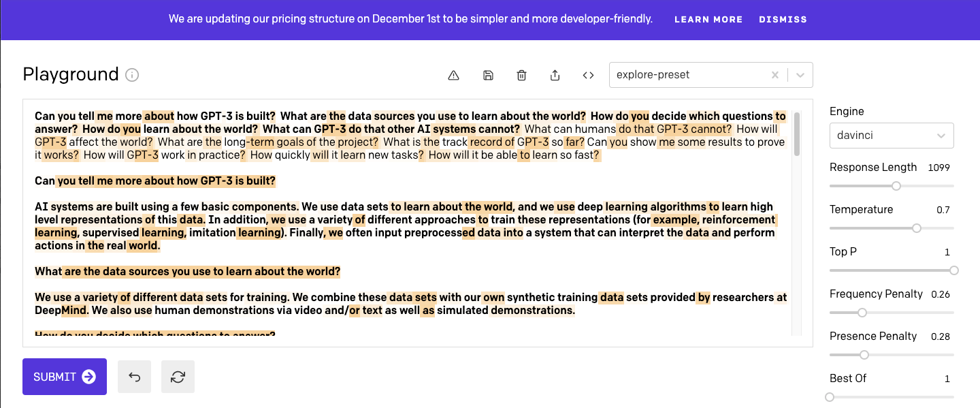This screenshot has width=980, height=408.
Task: Click the Frequency Penalty slider handle
Action: 862,313
